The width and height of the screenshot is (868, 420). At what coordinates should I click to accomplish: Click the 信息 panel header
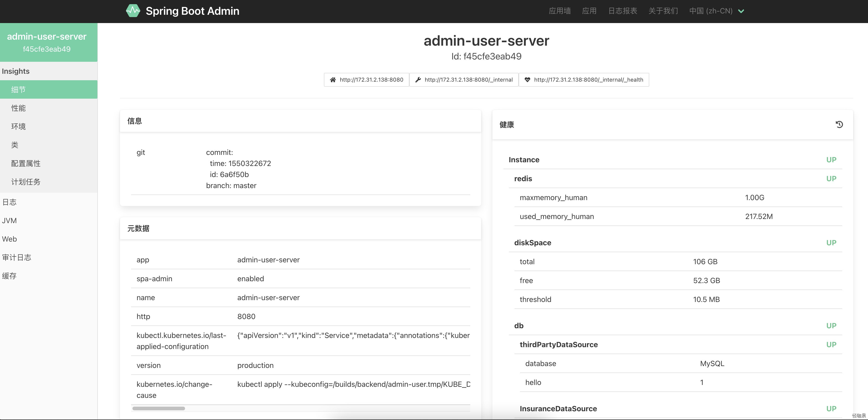pyautogui.click(x=300, y=121)
